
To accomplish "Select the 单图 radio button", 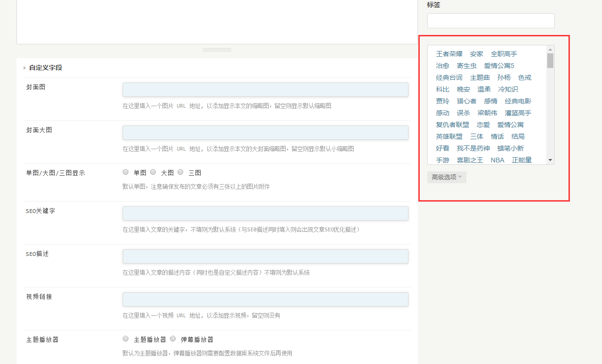I will [126, 172].
